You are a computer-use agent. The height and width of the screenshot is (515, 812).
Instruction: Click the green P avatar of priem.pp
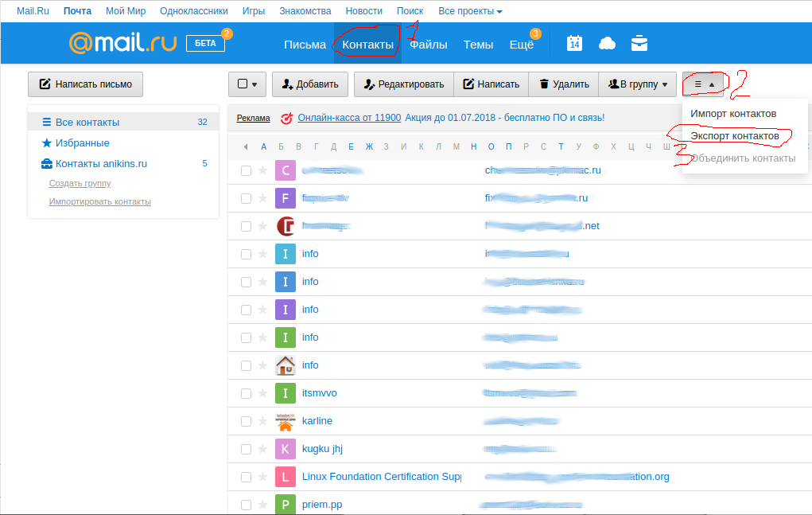point(286,504)
